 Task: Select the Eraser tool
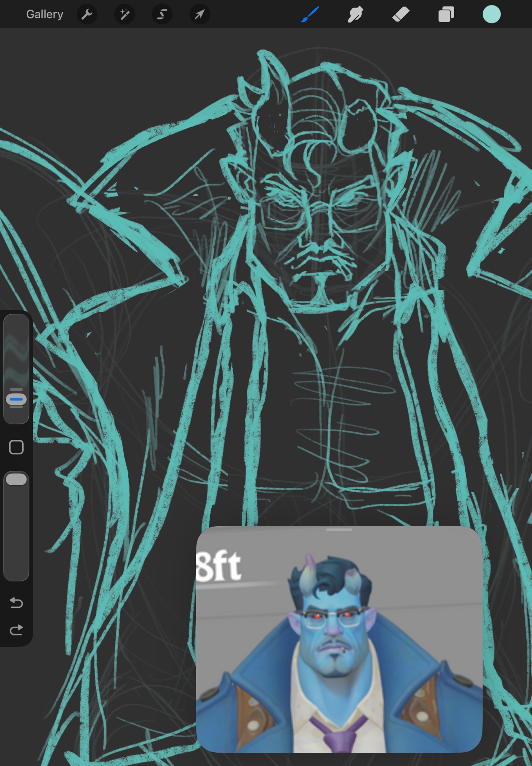point(401,15)
